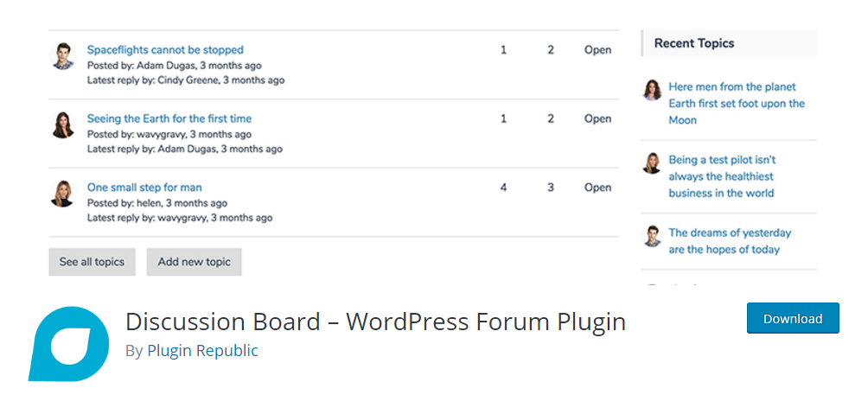This screenshot has height=414, width=868.
Task: Click Latest reply by: Cindy Greene text
Action: [186, 80]
